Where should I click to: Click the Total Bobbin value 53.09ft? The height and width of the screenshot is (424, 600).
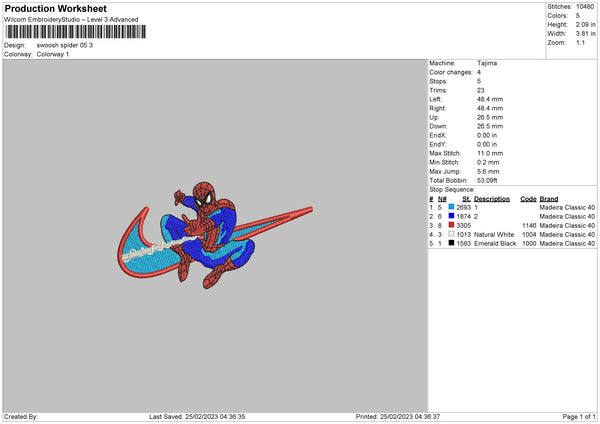487,181
